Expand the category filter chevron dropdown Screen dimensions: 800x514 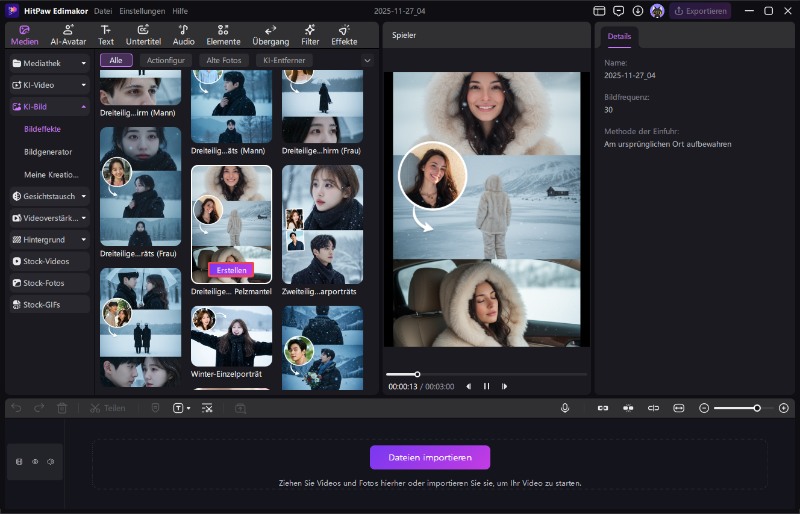point(367,61)
